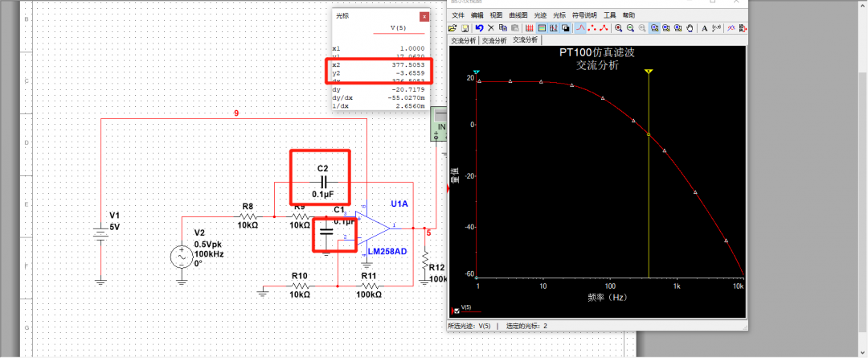Click the yellow cursor 2 marker atop graph
Image resolution: width=868 pixels, height=358 pixels.
tap(649, 72)
